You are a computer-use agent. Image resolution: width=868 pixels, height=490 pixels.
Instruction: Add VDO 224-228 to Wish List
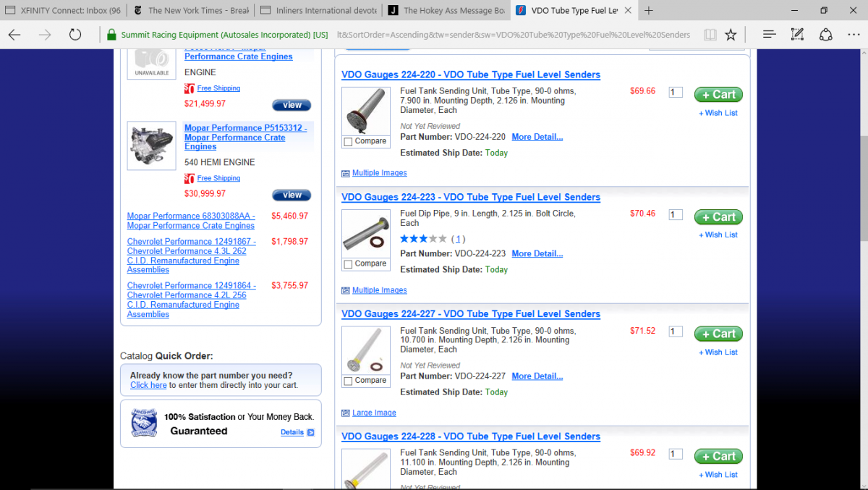click(718, 475)
